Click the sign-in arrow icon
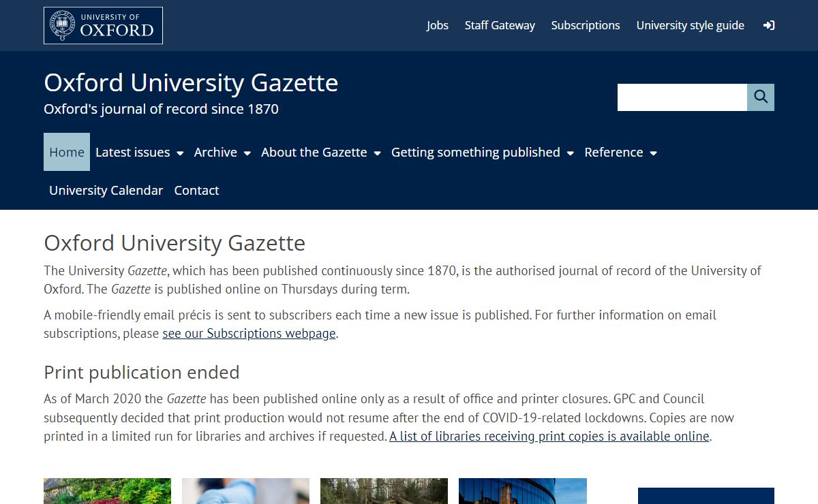Image resolution: width=818 pixels, height=504 pixels. (x=768, y=26)
